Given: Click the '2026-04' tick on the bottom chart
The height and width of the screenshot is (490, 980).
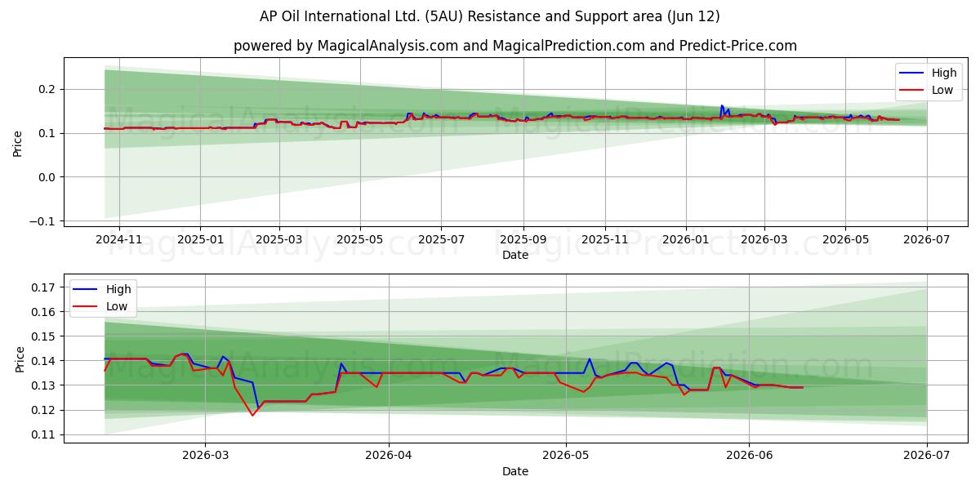Looking at the screenshot, I should pos(389,456).
